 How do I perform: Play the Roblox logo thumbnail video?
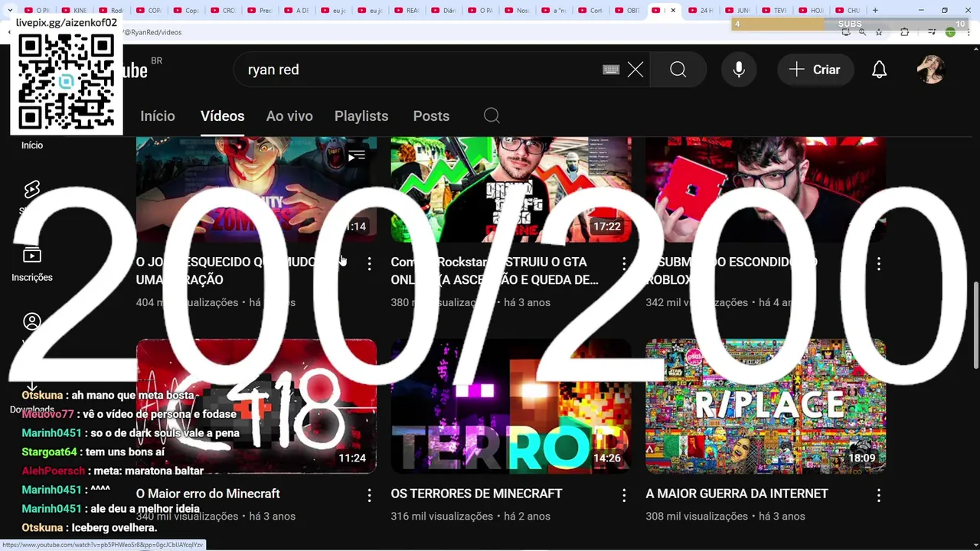(766, 189)
